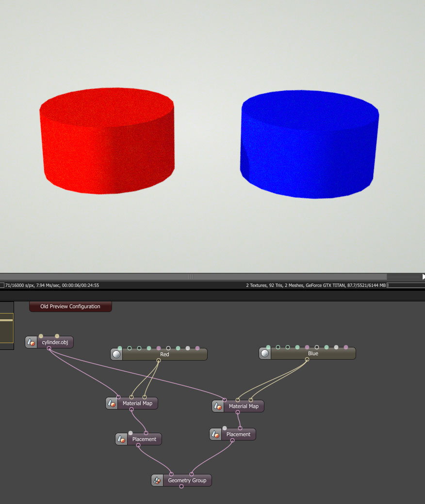Click the '71/16000 s/px' sample counter
This screenshot has height=504, width=425.
(19, 285)
